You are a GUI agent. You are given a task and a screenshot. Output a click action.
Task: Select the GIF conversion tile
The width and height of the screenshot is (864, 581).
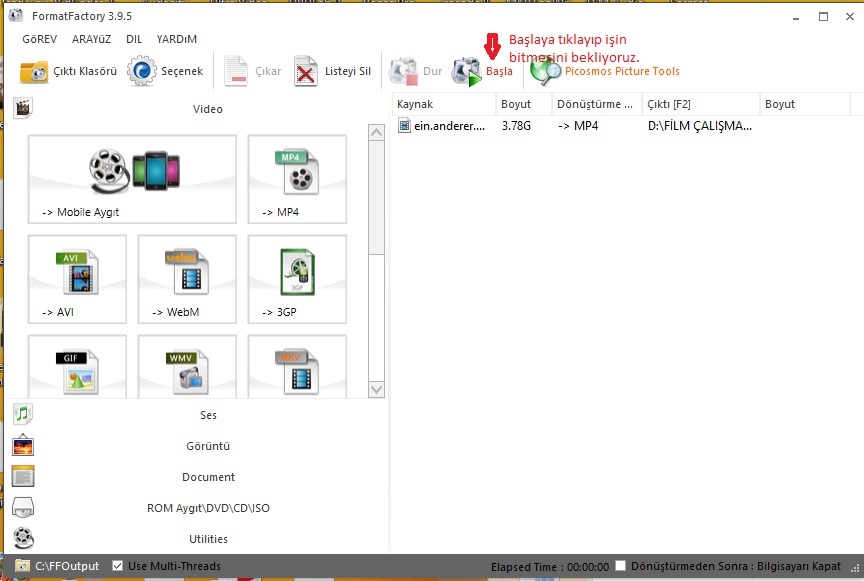[77, 367]
